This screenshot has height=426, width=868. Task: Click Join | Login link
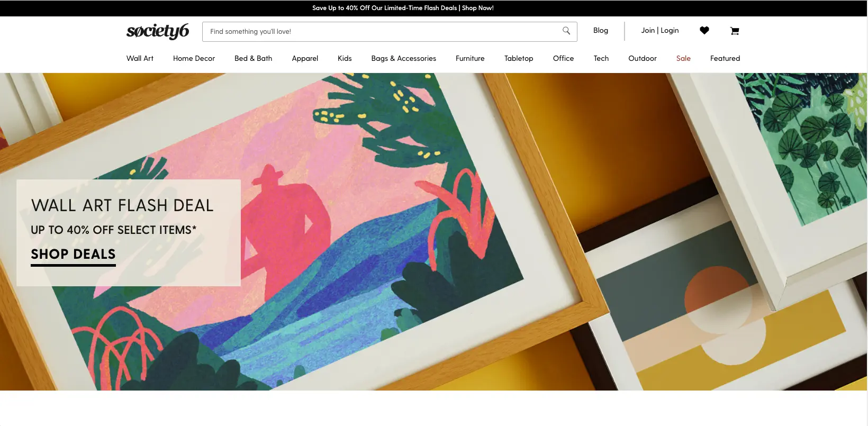(660, 31)
